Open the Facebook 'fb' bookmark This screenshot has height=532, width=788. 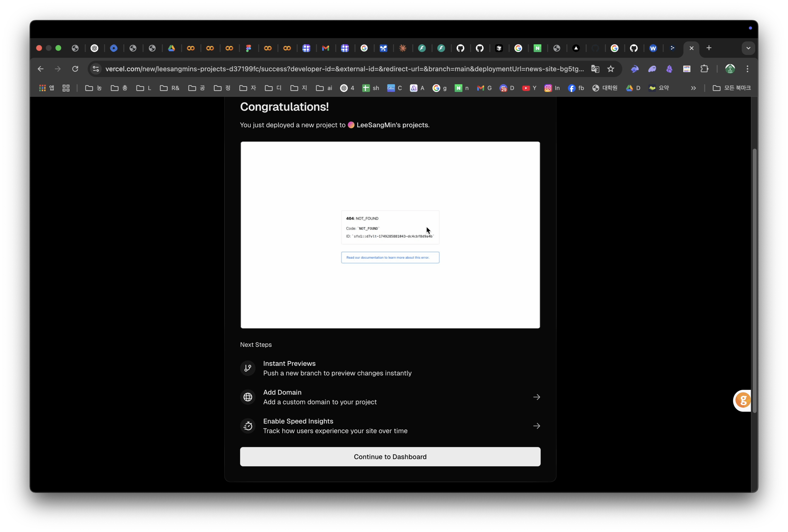tap(576, 88)
